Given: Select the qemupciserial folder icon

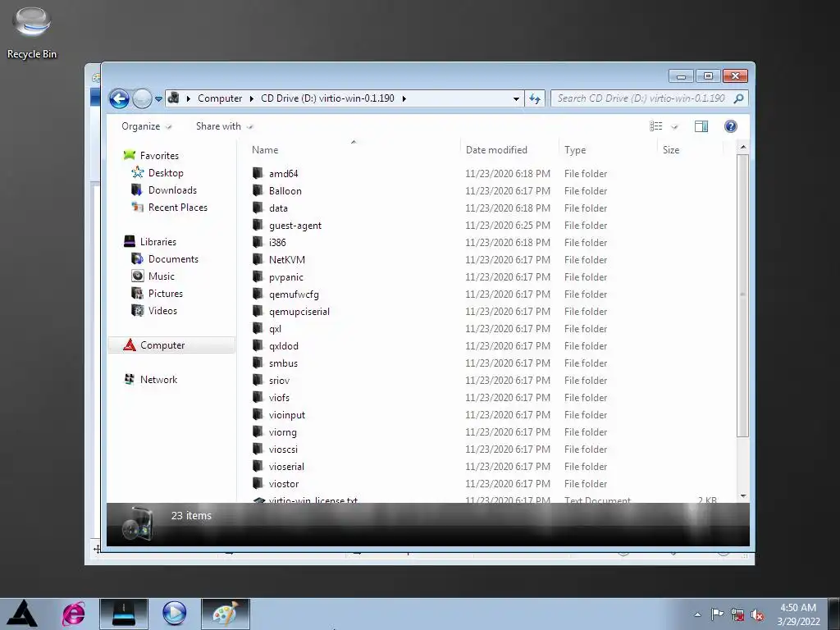Looking at the screenshot, I should pos(258,311).
